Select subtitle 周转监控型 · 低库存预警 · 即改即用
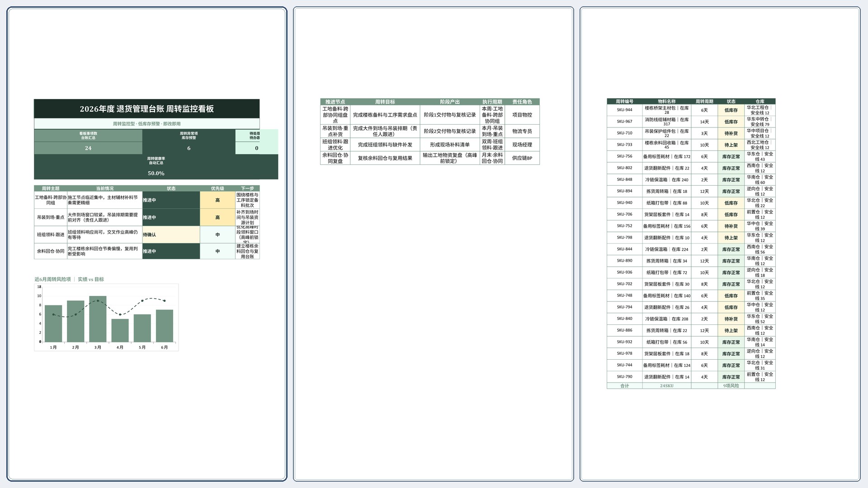Viewport: 868px width, 488px height. (147, 124)
